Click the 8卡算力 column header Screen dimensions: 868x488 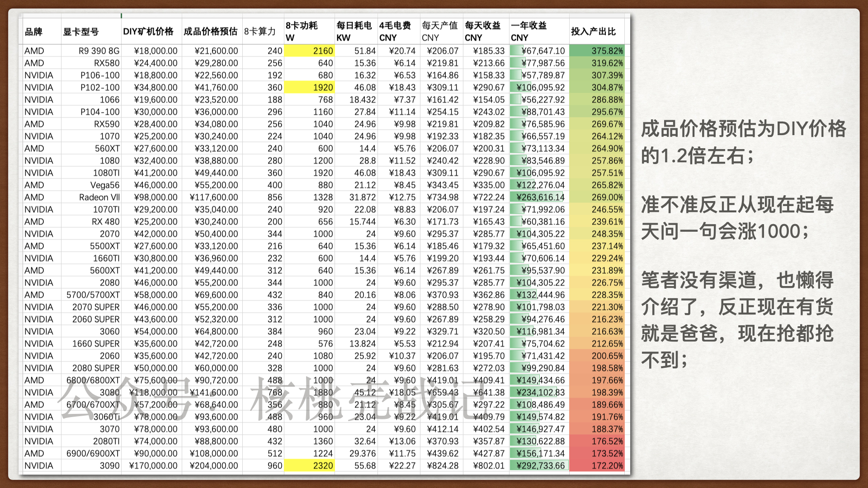click(260, 32)
